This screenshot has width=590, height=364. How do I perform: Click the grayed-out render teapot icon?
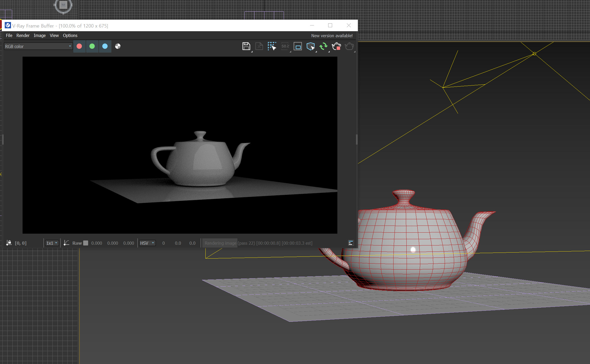(x=349, y=46)
